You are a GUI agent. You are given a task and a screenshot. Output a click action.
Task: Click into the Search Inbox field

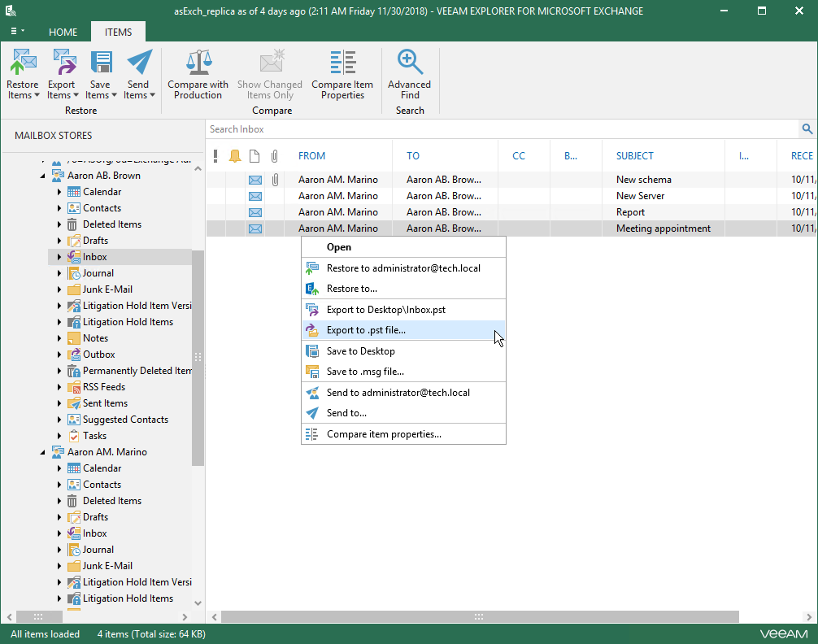(x=488, y=129)
